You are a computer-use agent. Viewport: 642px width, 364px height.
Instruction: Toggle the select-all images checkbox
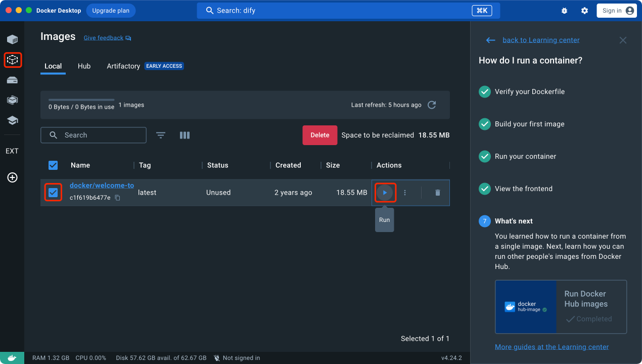pos(53,165)
